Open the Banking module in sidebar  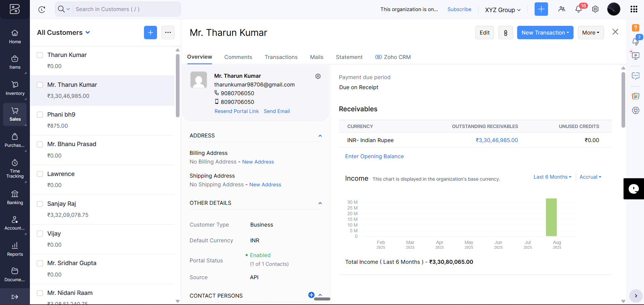coord(15,197)
